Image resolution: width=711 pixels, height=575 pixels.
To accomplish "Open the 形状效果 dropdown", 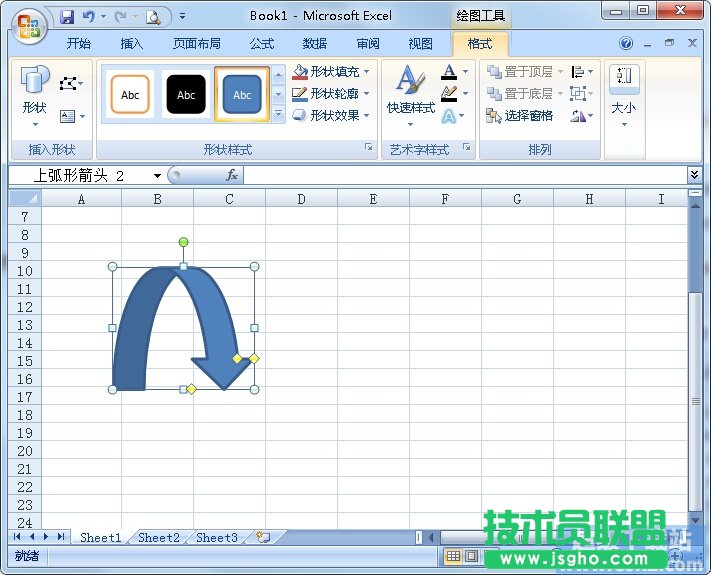I will [367, 116].
